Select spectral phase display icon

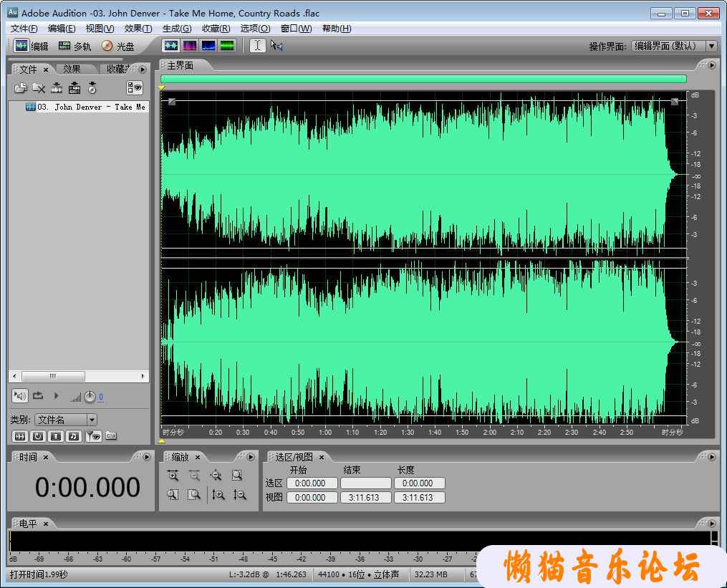click(227, 45)
